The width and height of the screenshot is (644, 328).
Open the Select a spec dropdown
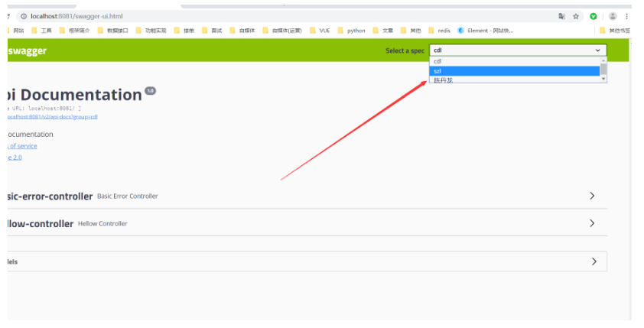coord(518,50)
